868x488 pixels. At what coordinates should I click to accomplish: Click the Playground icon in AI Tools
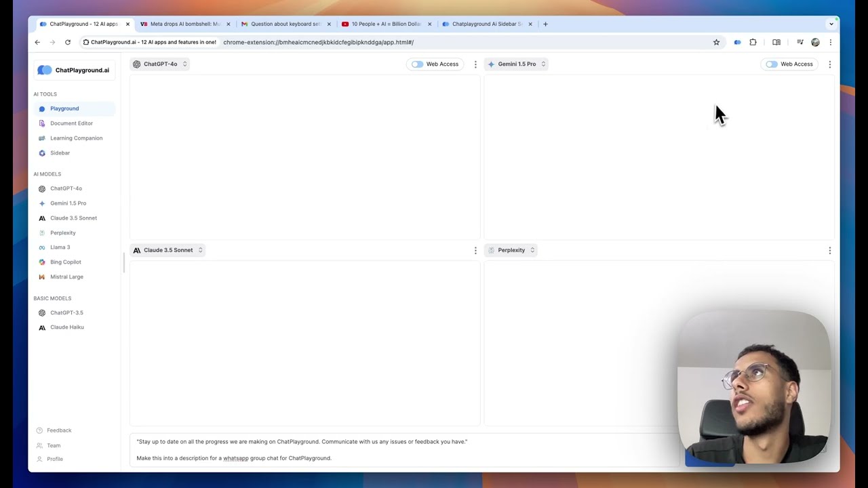[42, 108]
